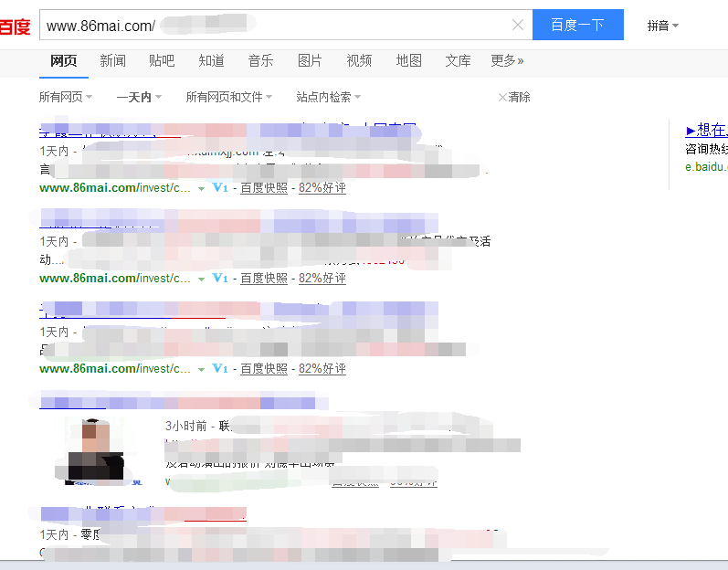Expand the green arrow beside first result URL
728x570 pixels.
201,188
